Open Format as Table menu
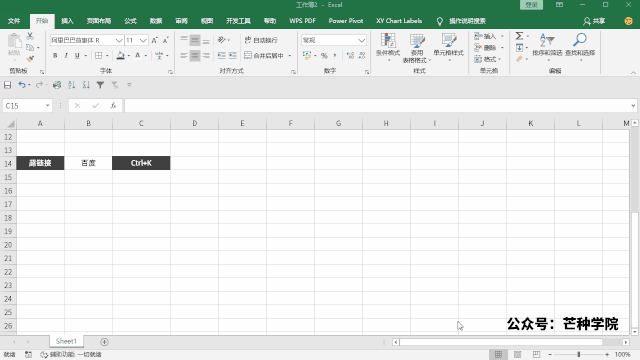 (x=417, y=48)
